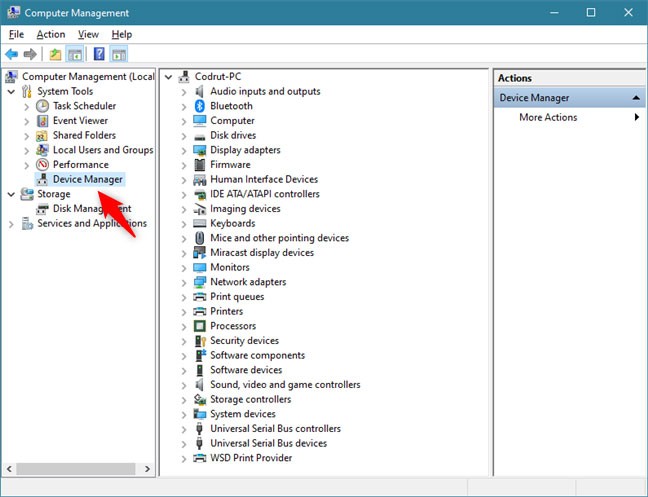The image size is (648, 497).
Task: Select the Task Scheduler clock icon
Action: click(43, 106)
